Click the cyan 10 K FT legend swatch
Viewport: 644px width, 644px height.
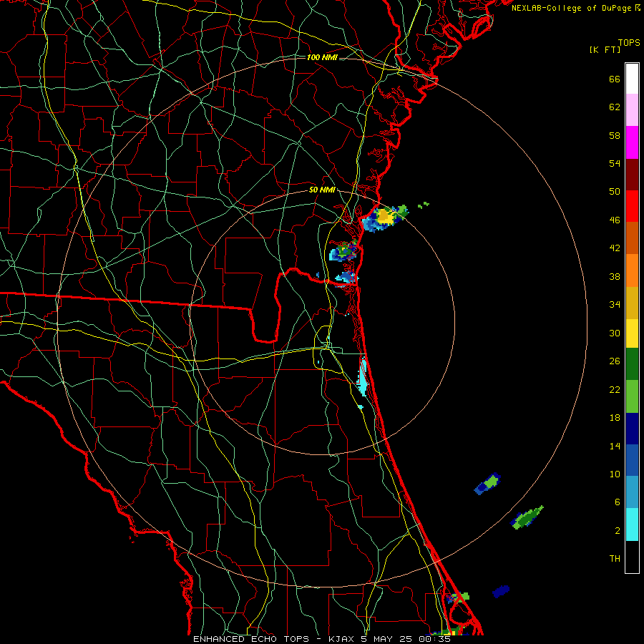[x=632, y=525]
